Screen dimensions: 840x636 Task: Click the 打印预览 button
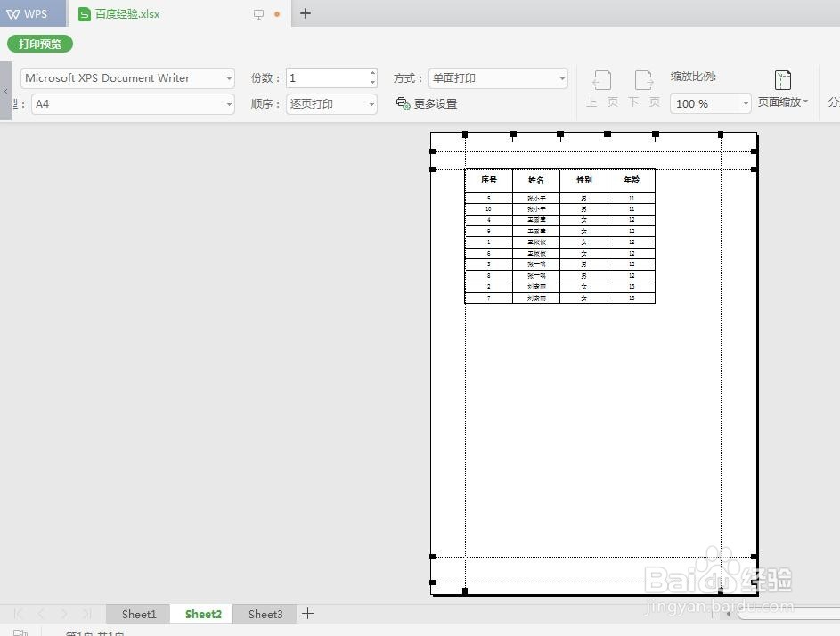(x=39, y=43)
